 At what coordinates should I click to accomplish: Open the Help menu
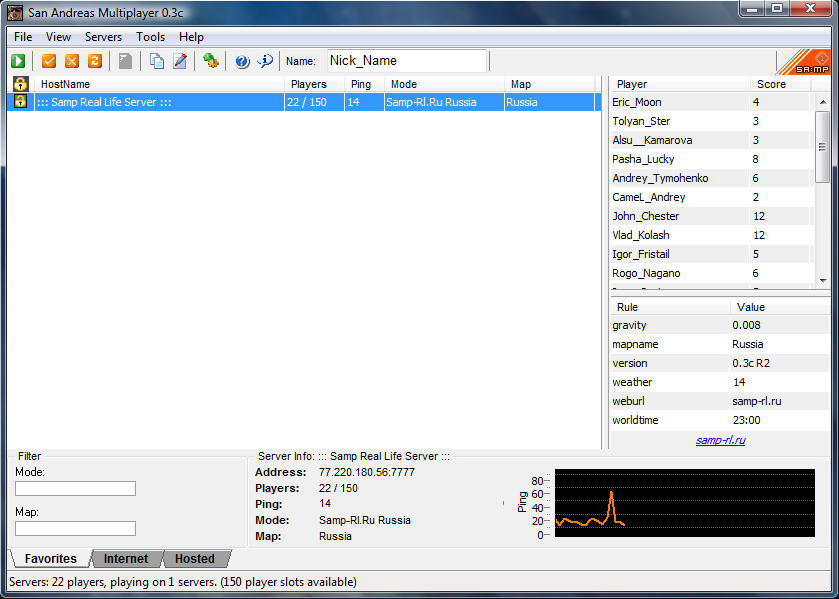191,37
